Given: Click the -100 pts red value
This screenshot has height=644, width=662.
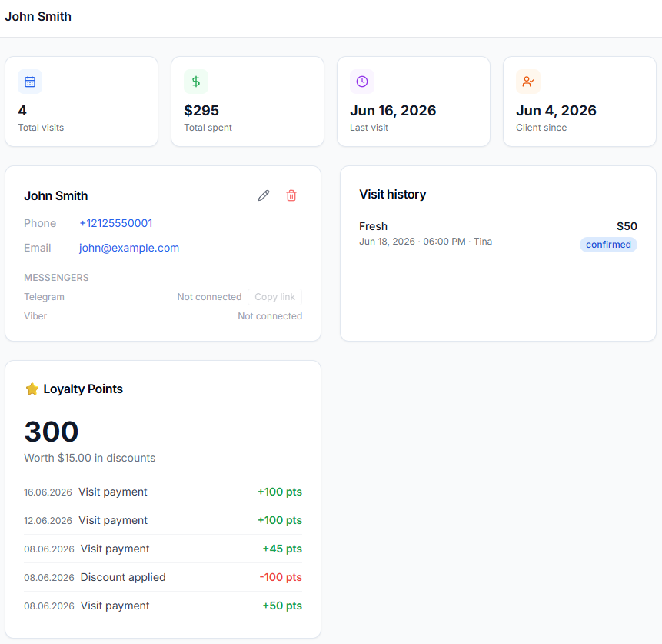Looking at the screenshot, I should click(x=281, y=577).
